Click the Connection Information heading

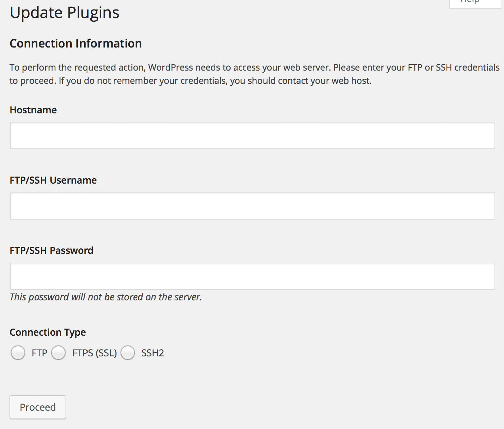tap(76, 43)
